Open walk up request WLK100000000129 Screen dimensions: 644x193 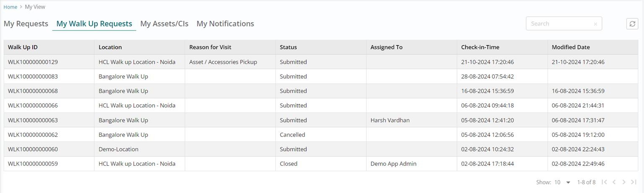pyautogui.click(x=33, y=62)
